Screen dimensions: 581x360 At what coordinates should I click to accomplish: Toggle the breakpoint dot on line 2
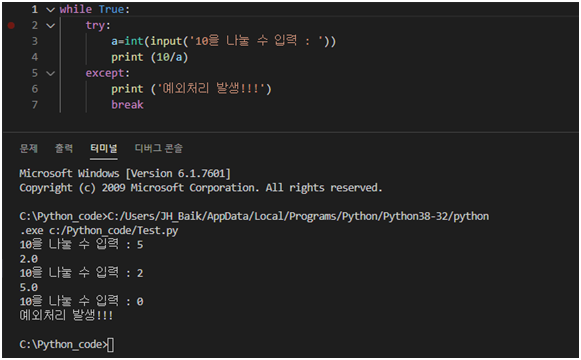[11, 25]
